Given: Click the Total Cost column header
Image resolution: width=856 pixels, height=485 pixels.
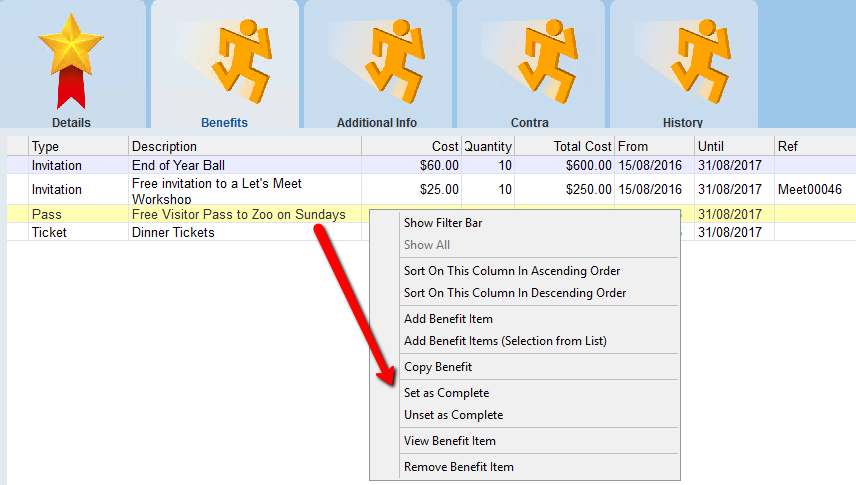Looking at the screenshot, I should pyautogui.click(x=583, y=147).
